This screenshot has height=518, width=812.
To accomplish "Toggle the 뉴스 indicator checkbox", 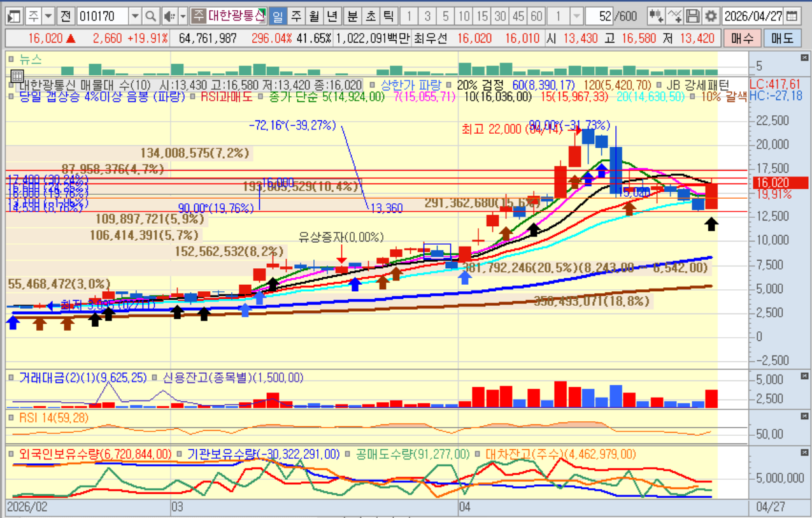I will pos(12,59).
